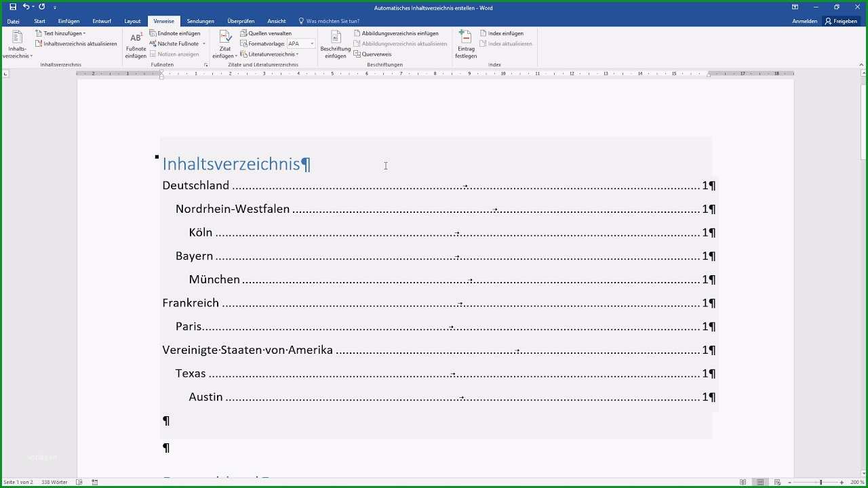Switch to the Entwurf tab
This screenshot has width=868, height=488.
(102, 21)
